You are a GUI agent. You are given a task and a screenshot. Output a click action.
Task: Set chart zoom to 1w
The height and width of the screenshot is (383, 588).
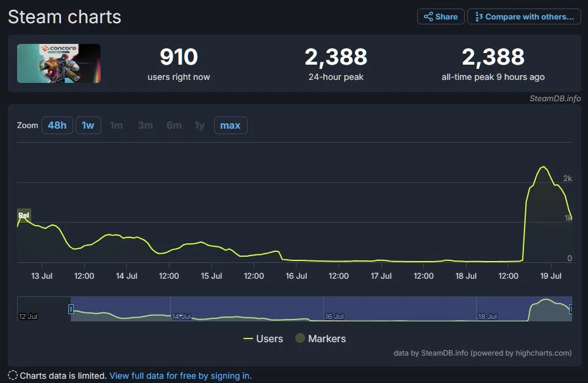pos(88,125)
